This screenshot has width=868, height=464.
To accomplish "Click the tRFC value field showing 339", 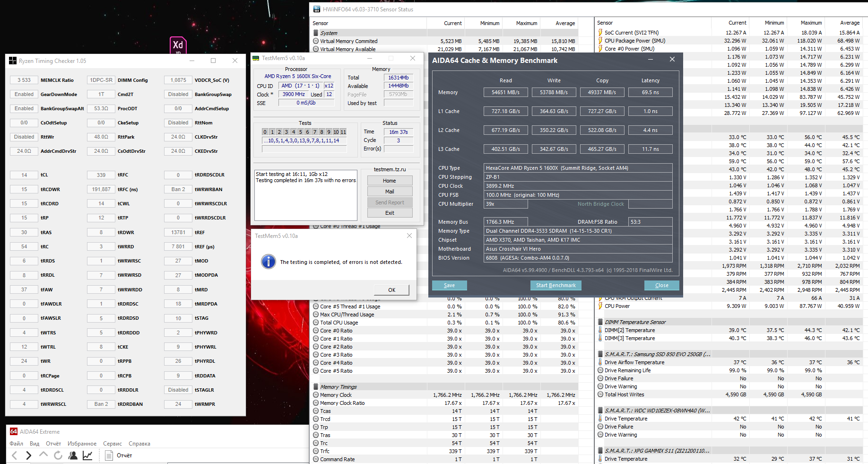I will tap(101, 175).
